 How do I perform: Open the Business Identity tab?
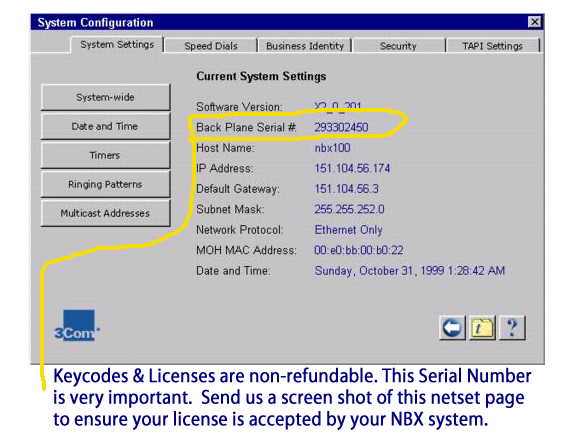coord(305,46)
